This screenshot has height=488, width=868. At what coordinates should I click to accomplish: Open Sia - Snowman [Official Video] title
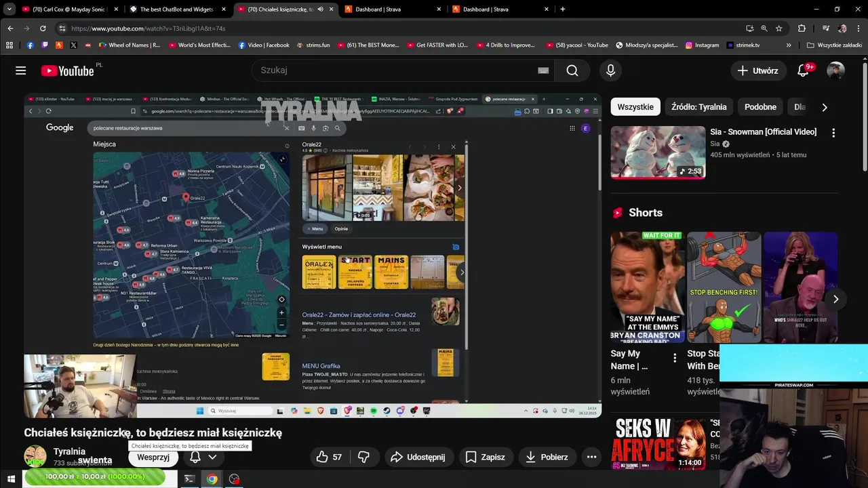(763, 131)
